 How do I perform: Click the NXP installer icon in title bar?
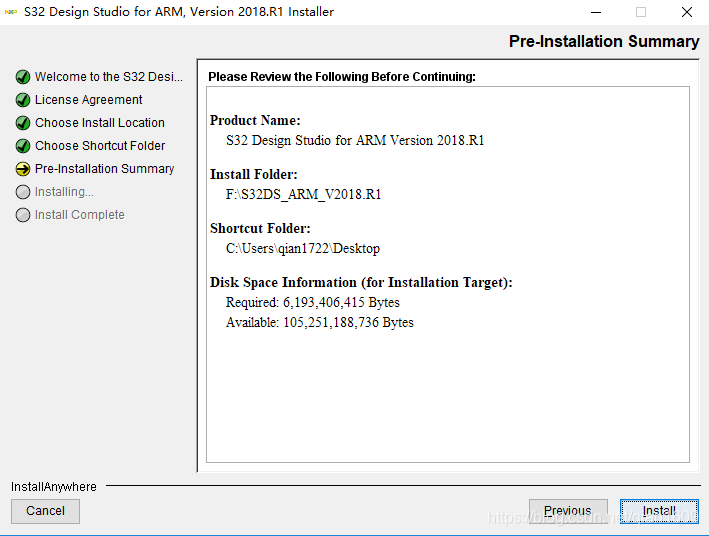pos(12,12)
